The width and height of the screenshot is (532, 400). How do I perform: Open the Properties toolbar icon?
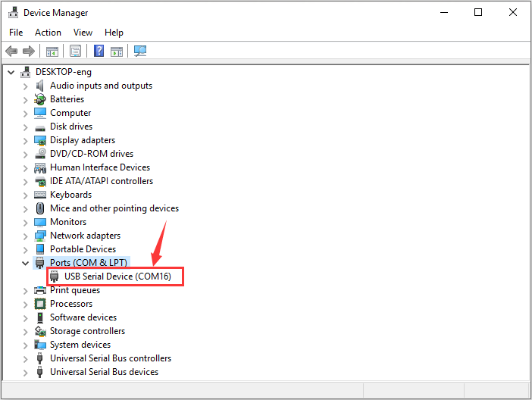click(75, 52)
